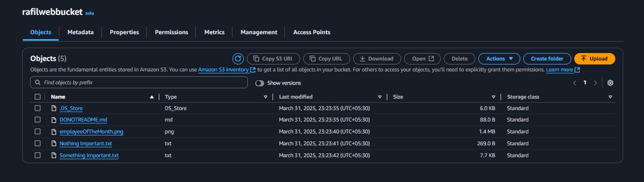This screenshot has width=644, height=182.
Task: Open Learn more link
Action: [x=562, y=70]
